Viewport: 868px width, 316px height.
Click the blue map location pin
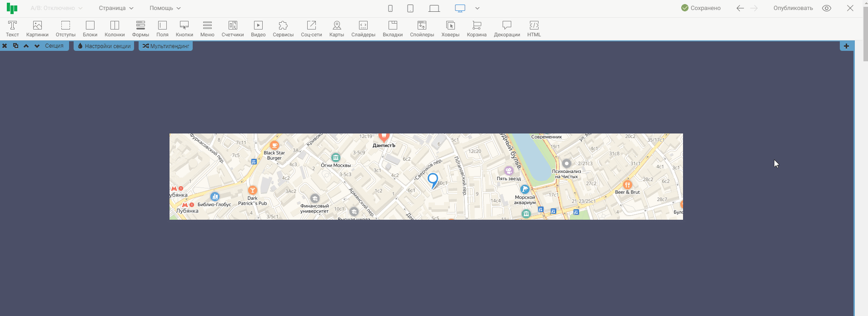pos(433,180)
